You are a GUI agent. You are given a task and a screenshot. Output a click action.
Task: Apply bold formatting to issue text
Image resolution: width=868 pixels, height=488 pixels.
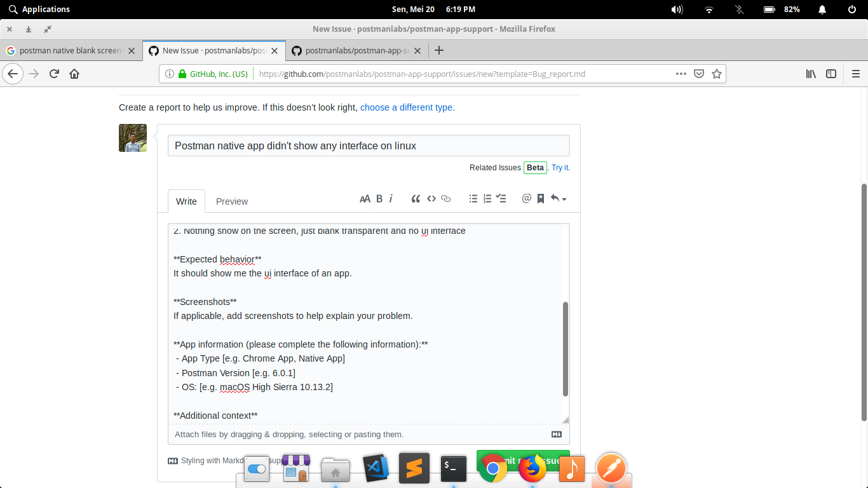pyautogui.click(x=379, y=198)
